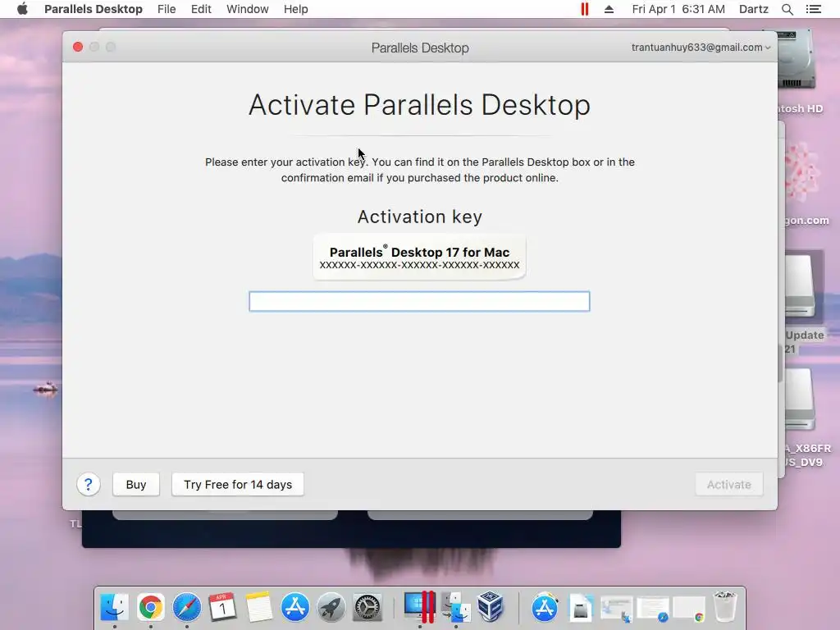Image resolution: width=840 pixels, height=630 pixels.
Task: Open Applications folder stack in dock
Action: point(545,607)
